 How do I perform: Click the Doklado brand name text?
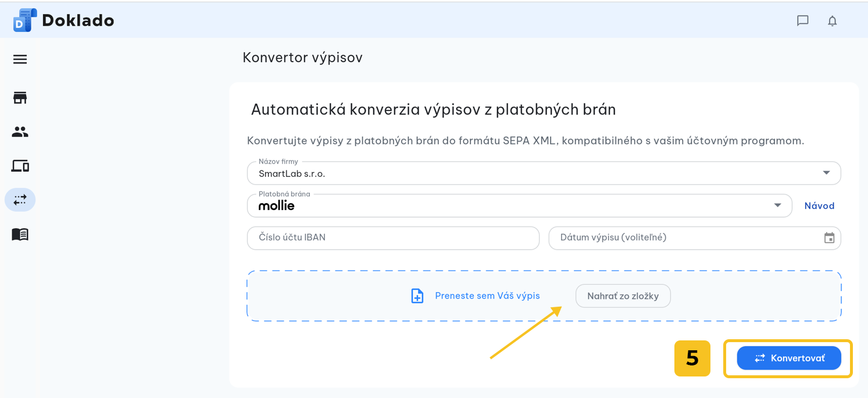point(78,20)
